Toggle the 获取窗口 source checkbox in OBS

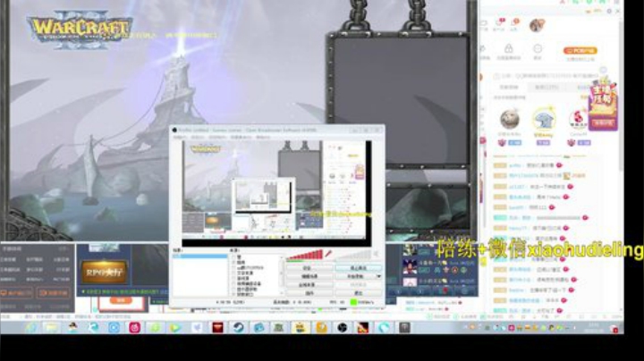(x=233, y=295)
